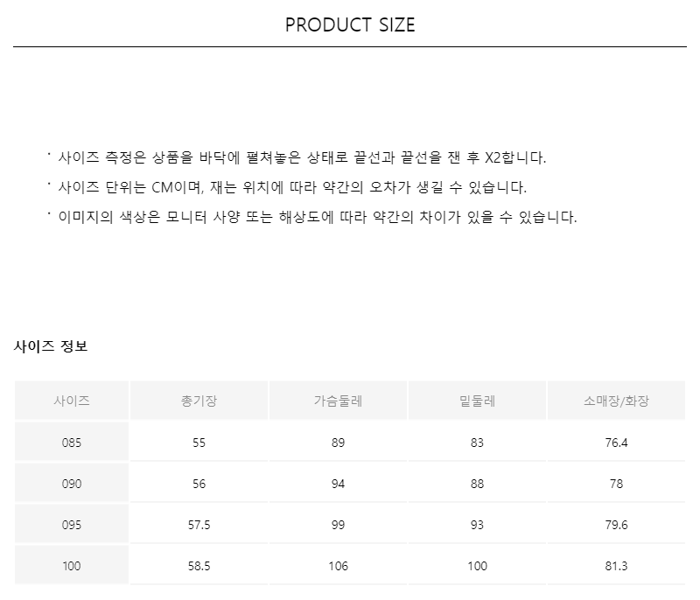This screenshot has height=600, width=700.
Task: Select the 총기장 column header
Action: click(199, 401)
